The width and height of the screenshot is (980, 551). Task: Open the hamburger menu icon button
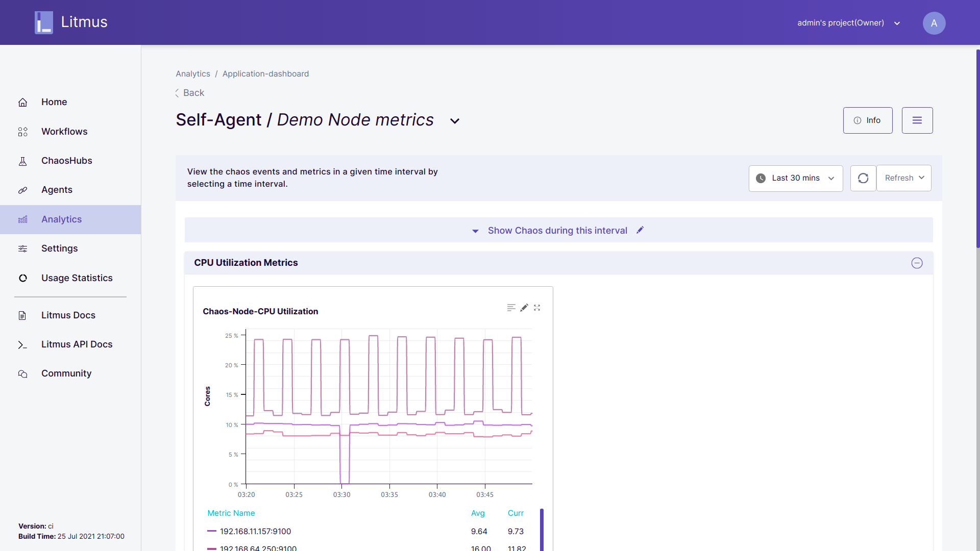pyautogui.click(x=917, y=120)
